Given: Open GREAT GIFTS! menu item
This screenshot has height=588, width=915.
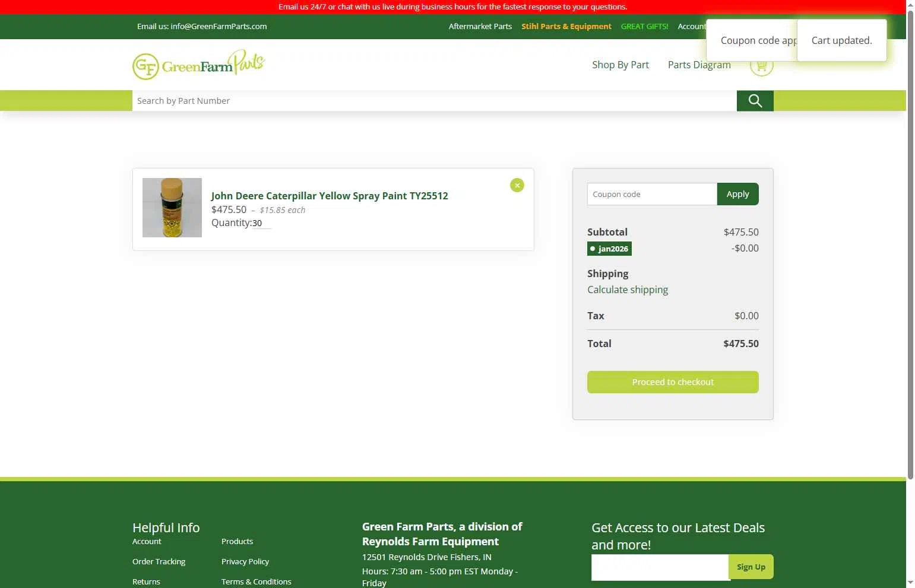Looking at the screenshot, I should coord(644,26).
